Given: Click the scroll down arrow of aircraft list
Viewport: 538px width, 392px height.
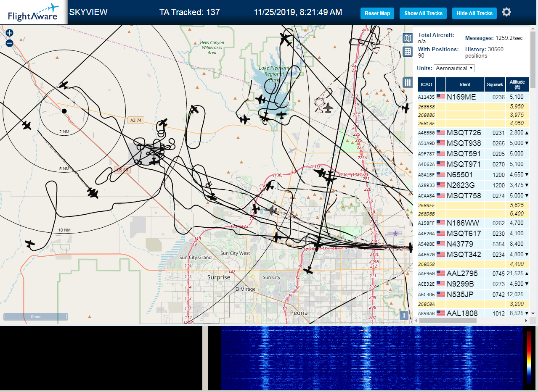Looking at the screenshot, I should [533, 313].
